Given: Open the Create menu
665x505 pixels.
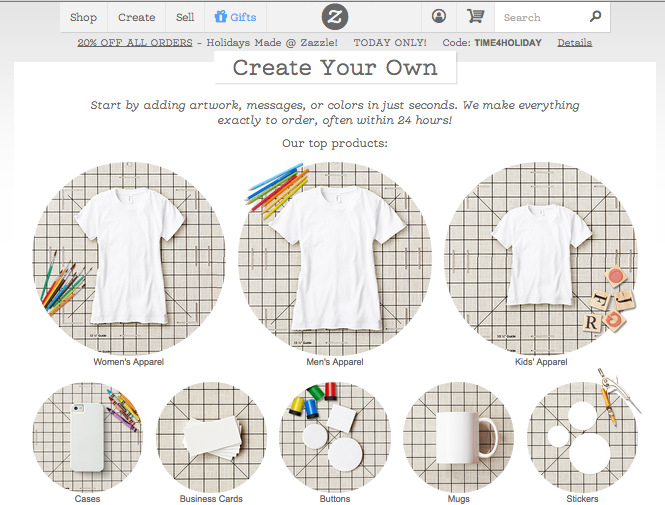Looking at the screenshot, I should 136,17.
